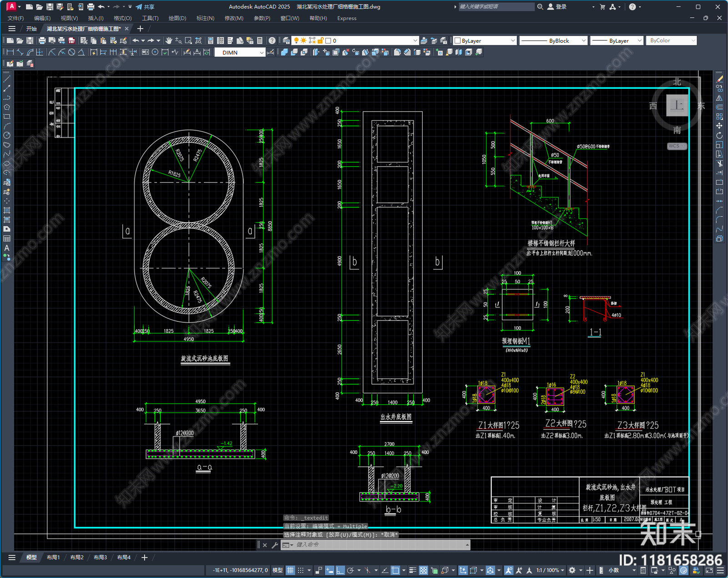Toggle object snap in status bar
Image resolution: width=728 pixels, height=578 pixels.
(x=395, y=570)
